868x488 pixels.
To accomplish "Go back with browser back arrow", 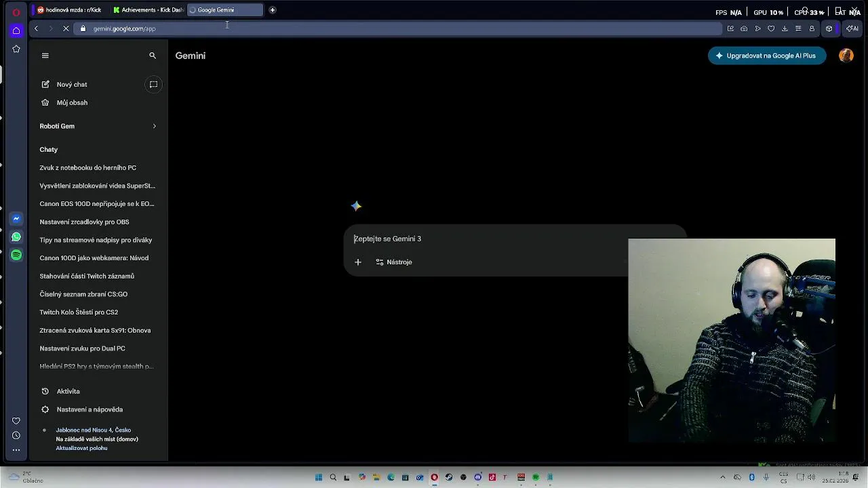I will pyautogui.click(x=36, y=28).
